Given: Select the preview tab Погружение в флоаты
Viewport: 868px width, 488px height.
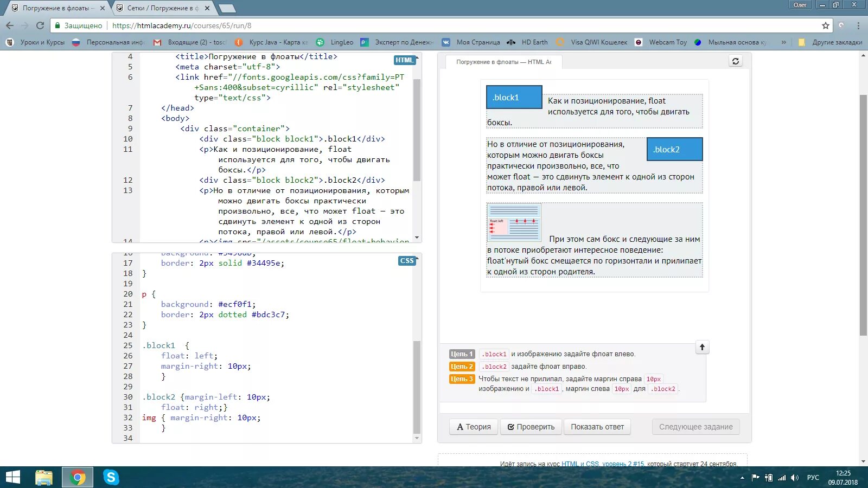Looking at the screenshot, I should pyautogui.click(x=503, y=62).
